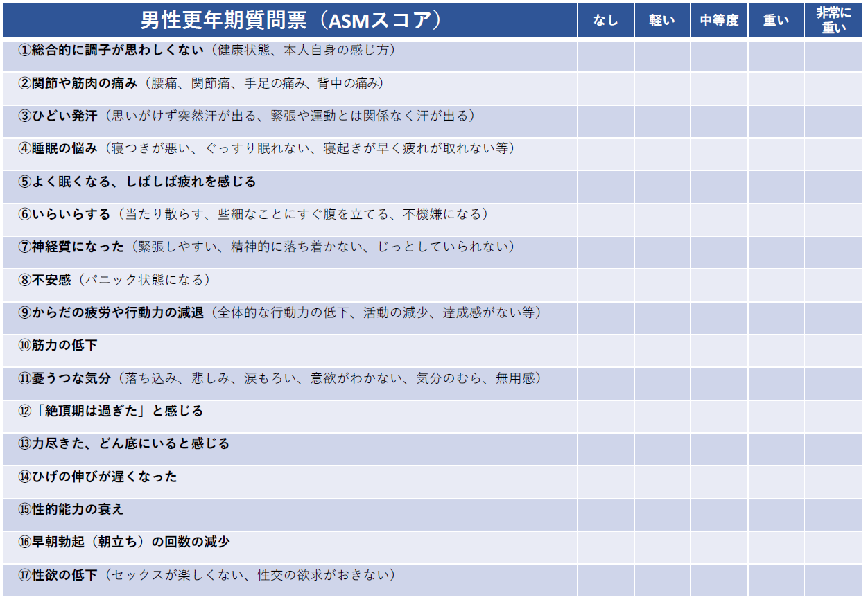Tick 非常に重い for ⑩筋力の低下

834,351
